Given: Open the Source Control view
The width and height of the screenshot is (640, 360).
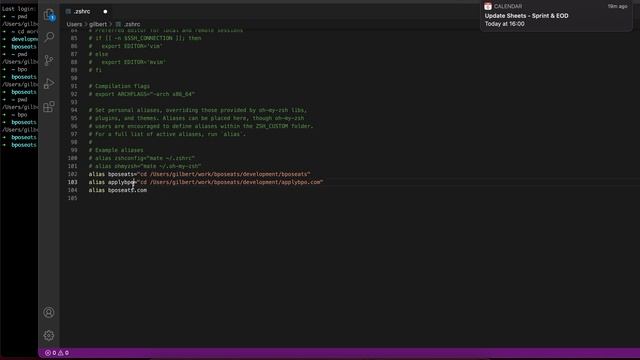Looking at the screenshot, I should click(x=49, y=60).
